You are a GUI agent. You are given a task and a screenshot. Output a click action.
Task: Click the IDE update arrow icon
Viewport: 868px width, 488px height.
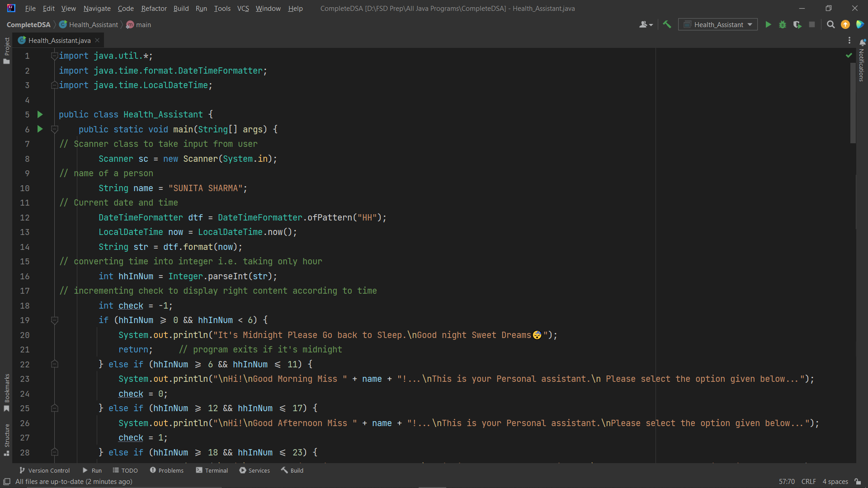click(845, 25)
